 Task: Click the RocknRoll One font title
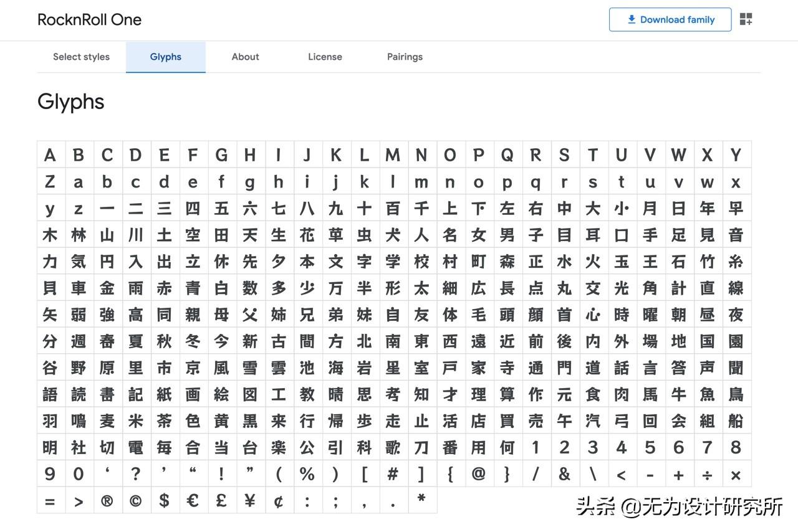coord(89,19)
